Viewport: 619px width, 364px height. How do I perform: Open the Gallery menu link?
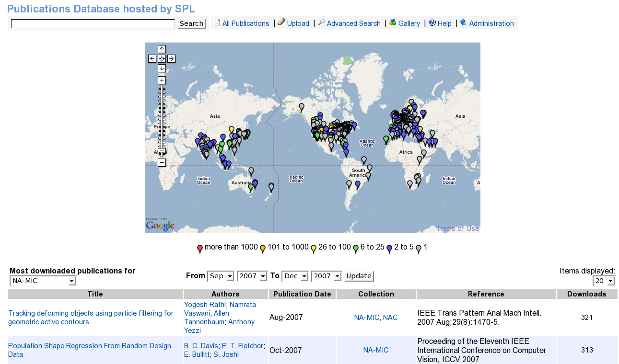coord(409,23)
